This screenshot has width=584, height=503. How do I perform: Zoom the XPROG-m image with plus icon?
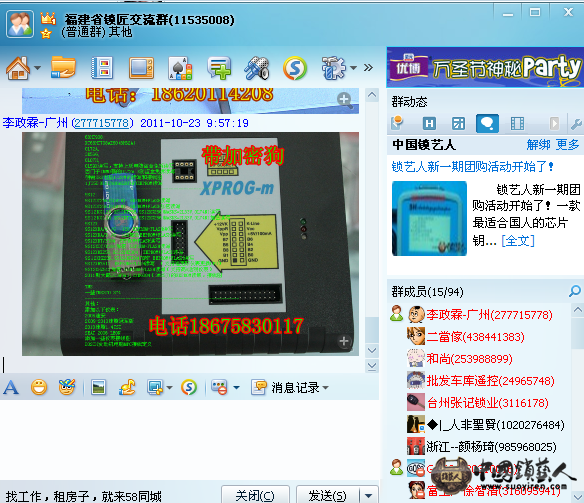tap(344, 341)
